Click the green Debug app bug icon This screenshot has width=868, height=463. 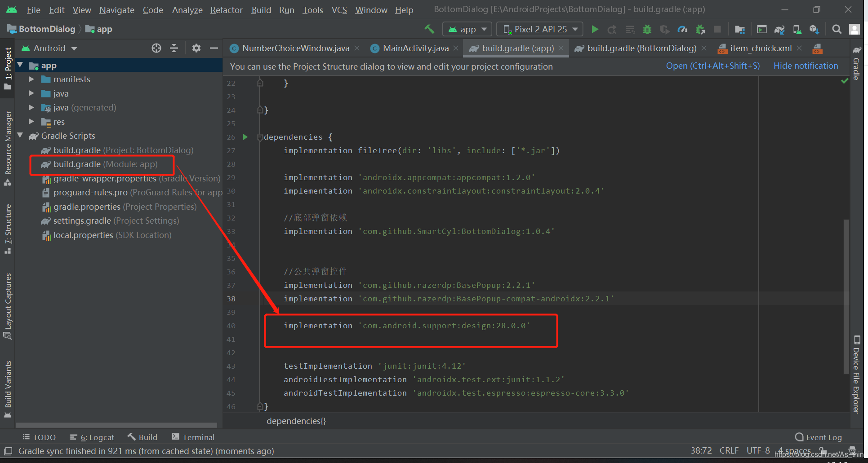[x=647, y=30]
